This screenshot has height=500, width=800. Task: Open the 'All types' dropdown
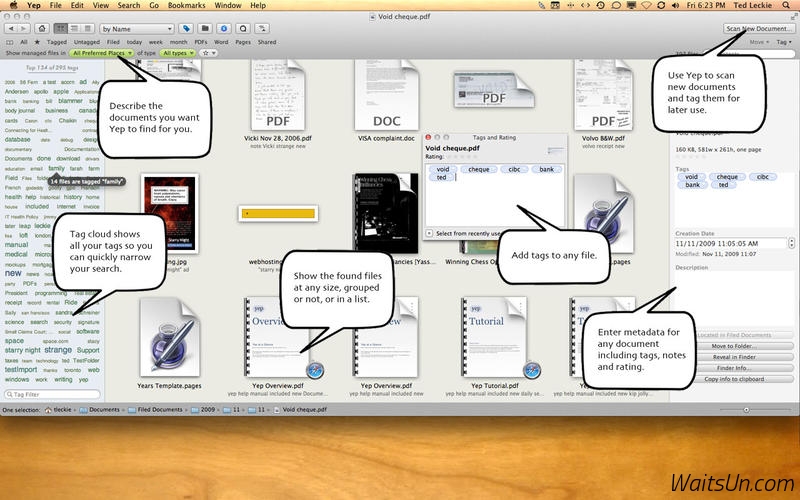click(178, 53)
